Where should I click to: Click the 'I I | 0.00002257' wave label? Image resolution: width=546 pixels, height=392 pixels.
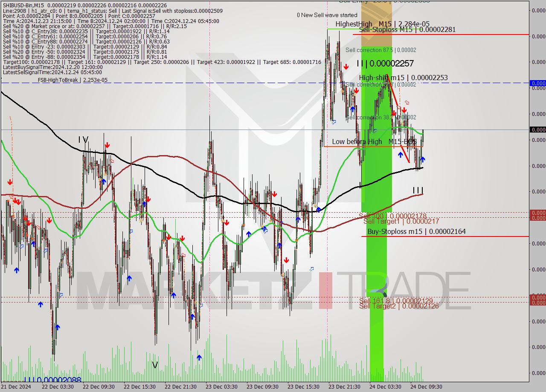[x=385, y=63]
